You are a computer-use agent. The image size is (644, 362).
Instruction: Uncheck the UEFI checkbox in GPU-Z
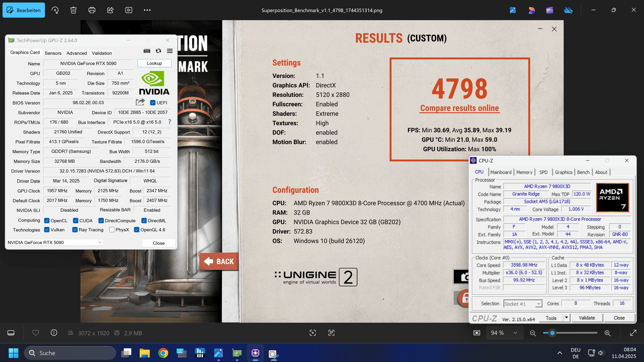click(153, 103)
